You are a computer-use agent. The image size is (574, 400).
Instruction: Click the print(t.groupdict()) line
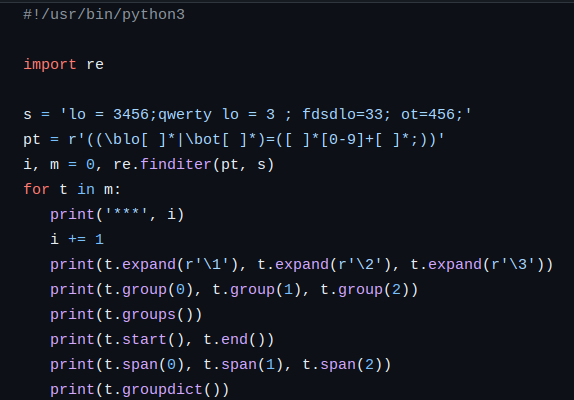140,390
